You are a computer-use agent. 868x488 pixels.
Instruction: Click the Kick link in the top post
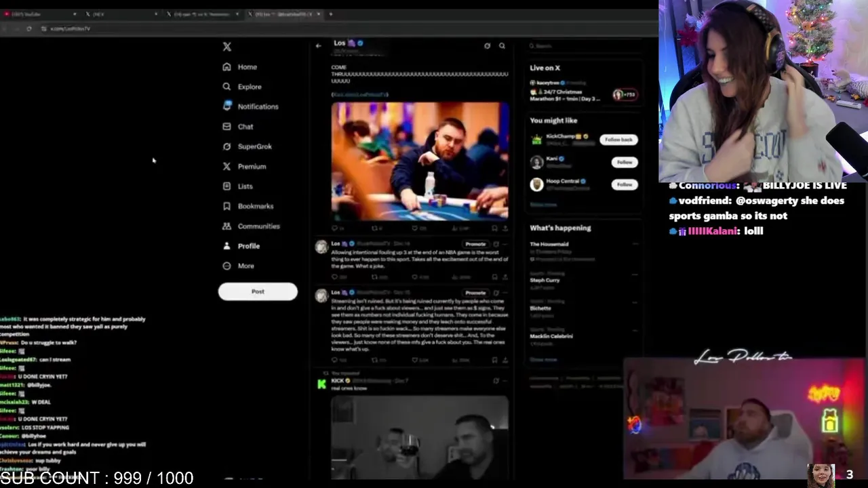[x=360, y=94]
